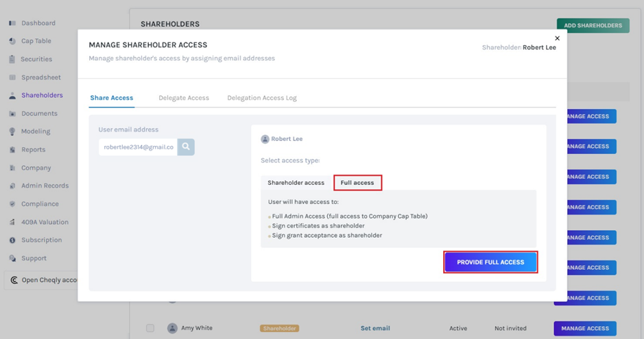Image resolution: width=644 pixels, height=339 pixels.
Task: Click the Modeling lightbulb icon
Action: click(12, 131)
